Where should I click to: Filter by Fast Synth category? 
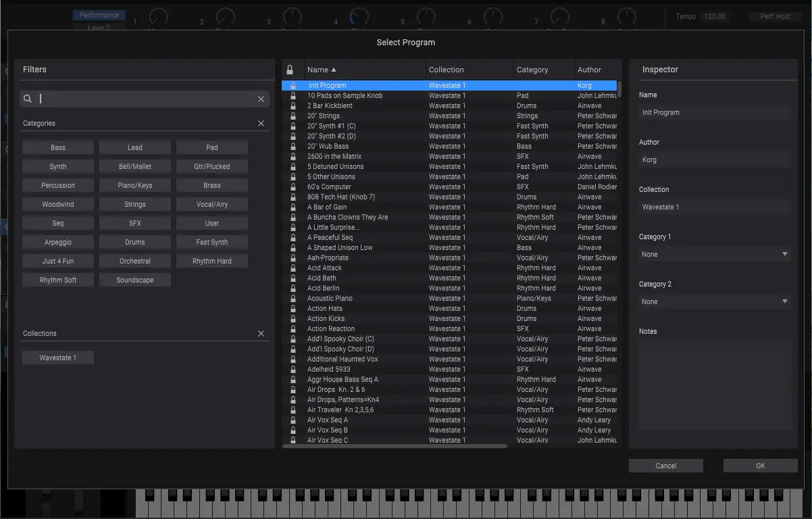point(212,242)
